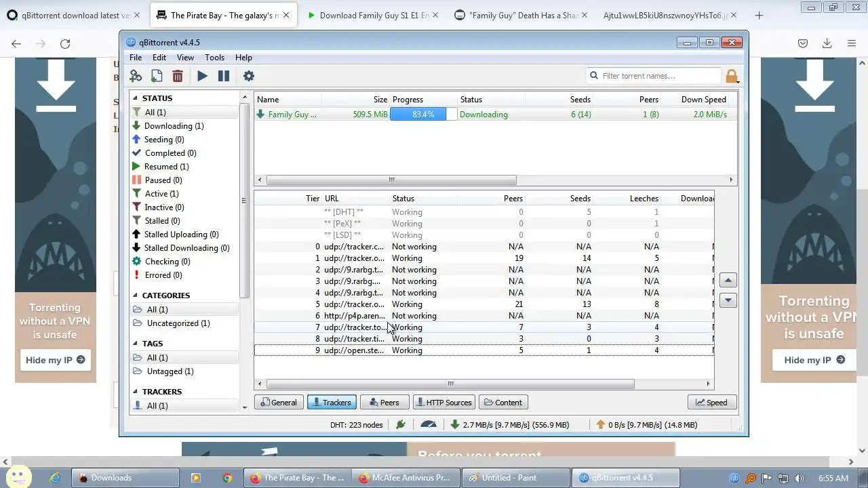Switch to the HTTP Sources tab
Viewport: 868px width, 488px height.
[444, 402]
